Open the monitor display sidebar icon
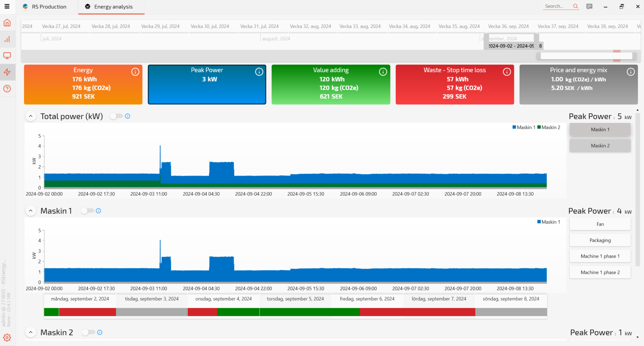The width and height of the screenshot is (644, 346). [x=7, y=56]
